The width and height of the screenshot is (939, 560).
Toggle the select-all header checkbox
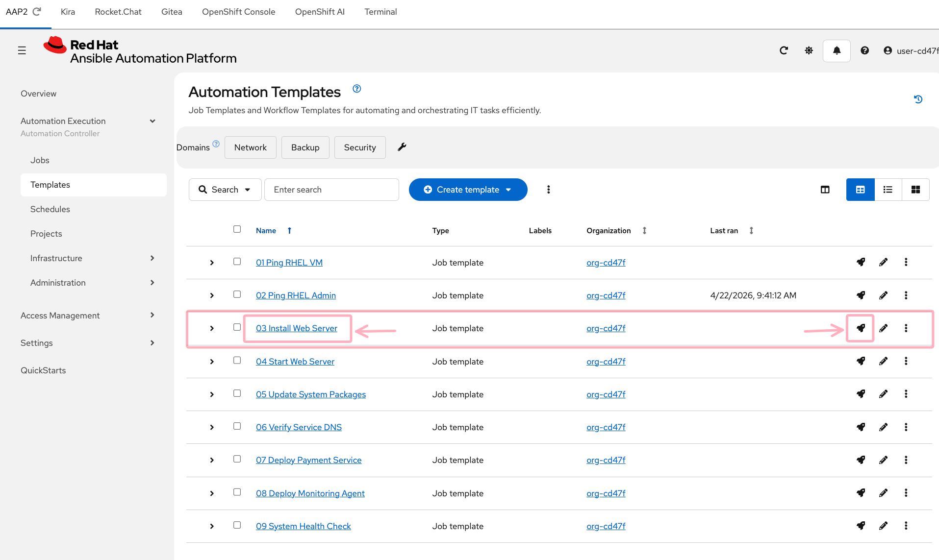(237, 229)
